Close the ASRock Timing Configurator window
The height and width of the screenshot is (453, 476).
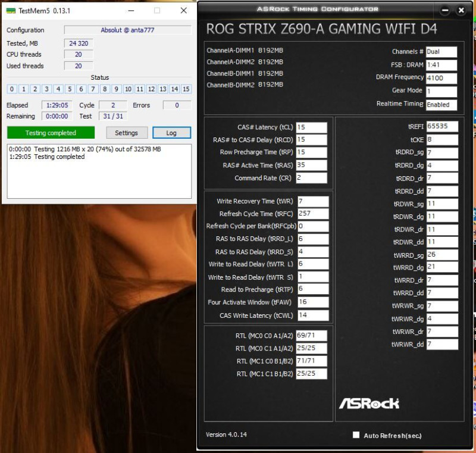[461, 10]
